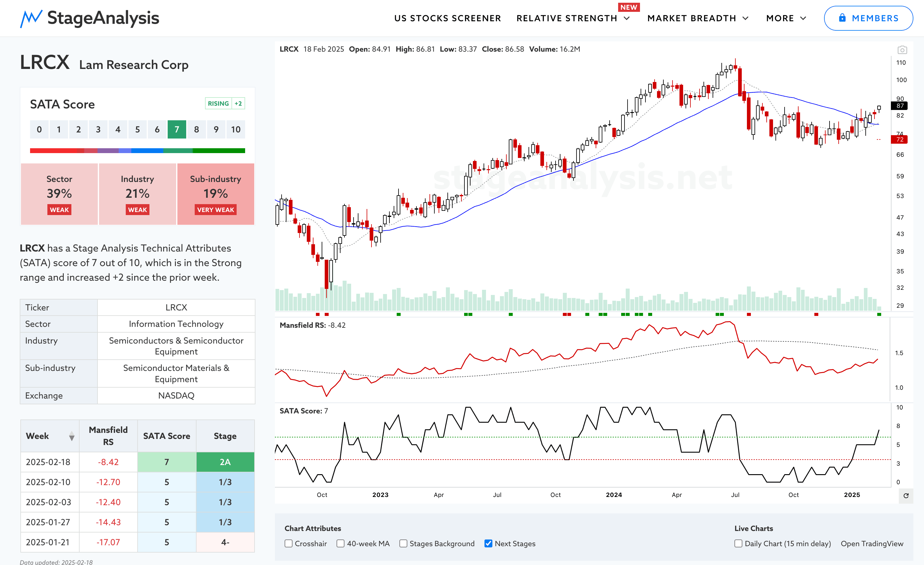Uncheck the Next Stages checkbox
Viewport: 924px width, 565px height.
coord(488,544)
